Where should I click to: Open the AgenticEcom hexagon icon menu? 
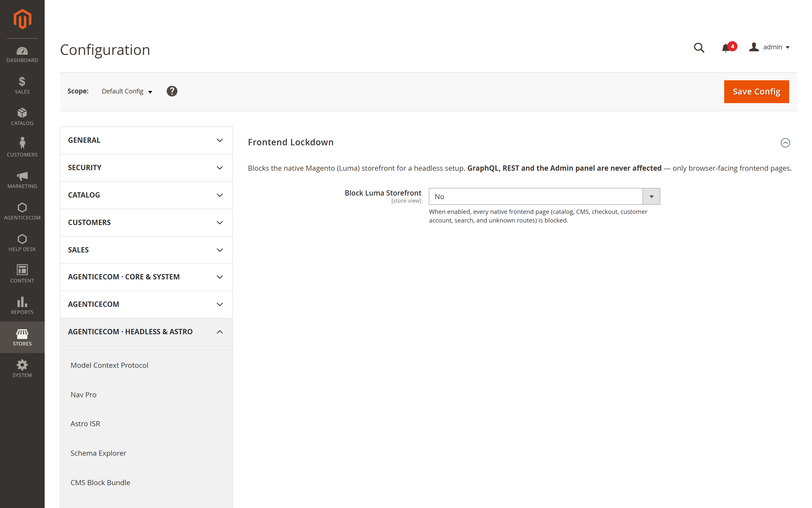click(22, 211)
